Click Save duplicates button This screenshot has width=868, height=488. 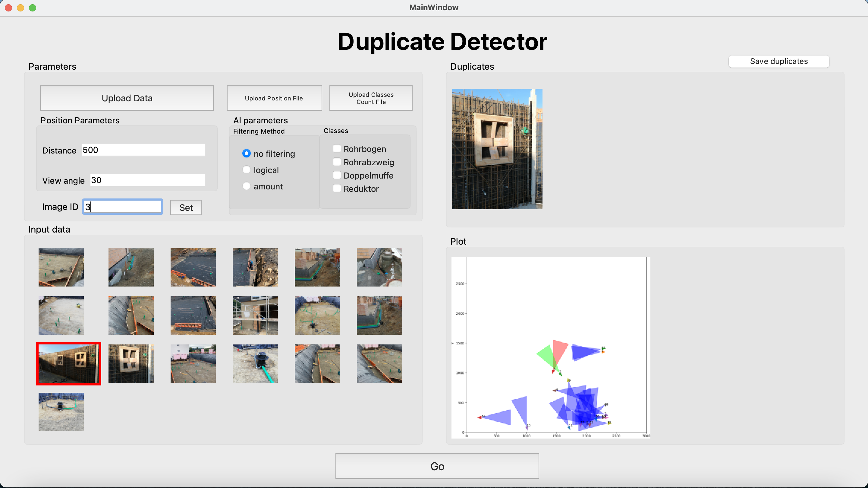[778, 62]
